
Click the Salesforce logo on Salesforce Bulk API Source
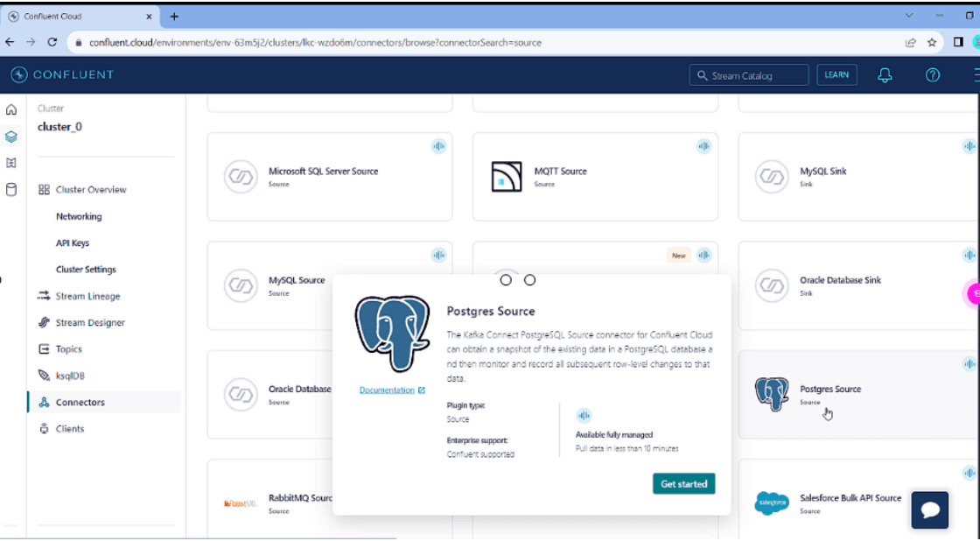coord(771,503)
